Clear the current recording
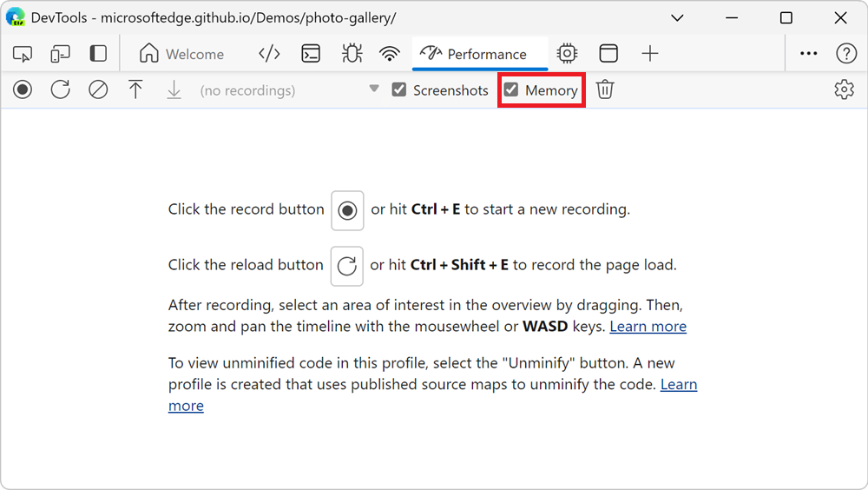The width and height of the screenshot is (868, 490). point(98,89)
